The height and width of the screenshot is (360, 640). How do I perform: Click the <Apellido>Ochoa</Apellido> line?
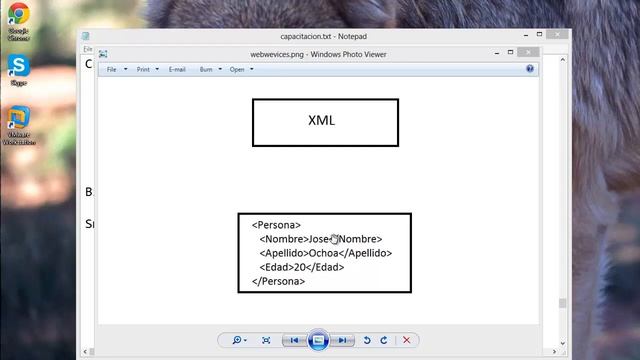pos(326,253)
